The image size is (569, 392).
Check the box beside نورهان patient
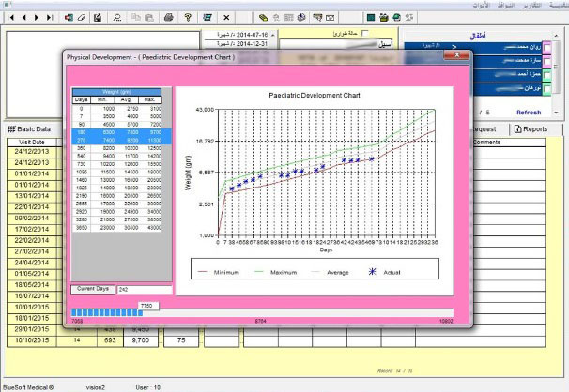[x=546, y=89]
